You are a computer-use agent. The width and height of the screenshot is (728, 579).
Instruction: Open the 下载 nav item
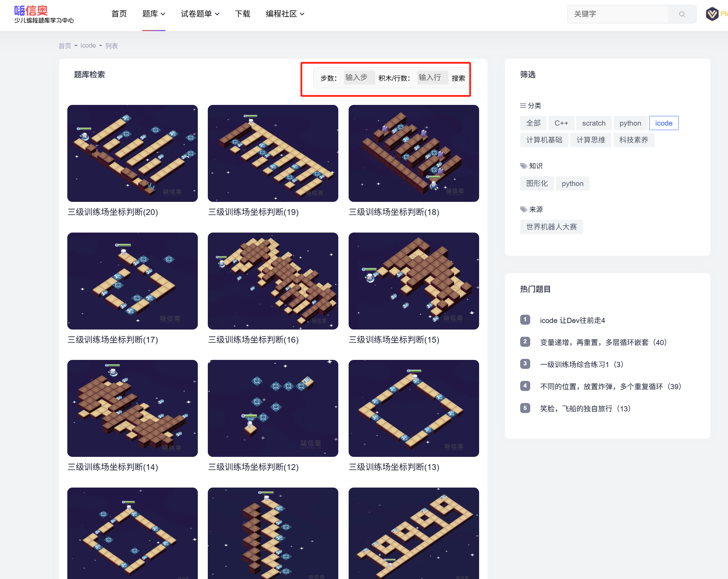tap(242, 14)
